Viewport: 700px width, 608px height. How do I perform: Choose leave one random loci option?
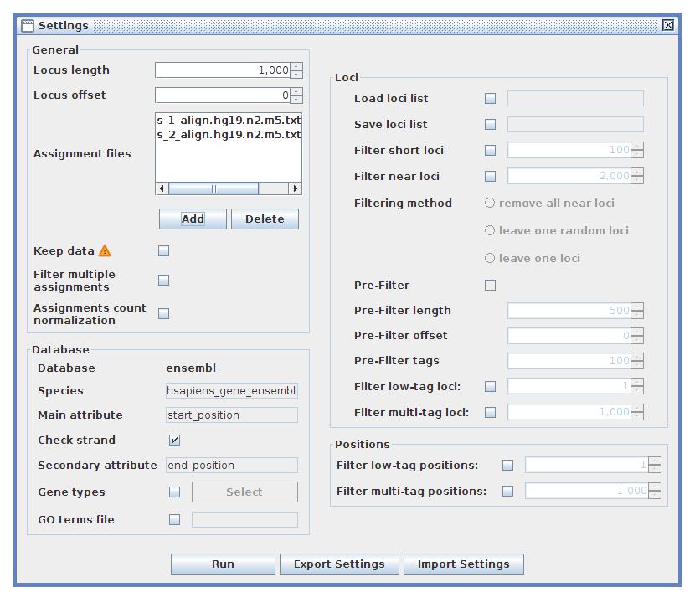click(491, 230)
